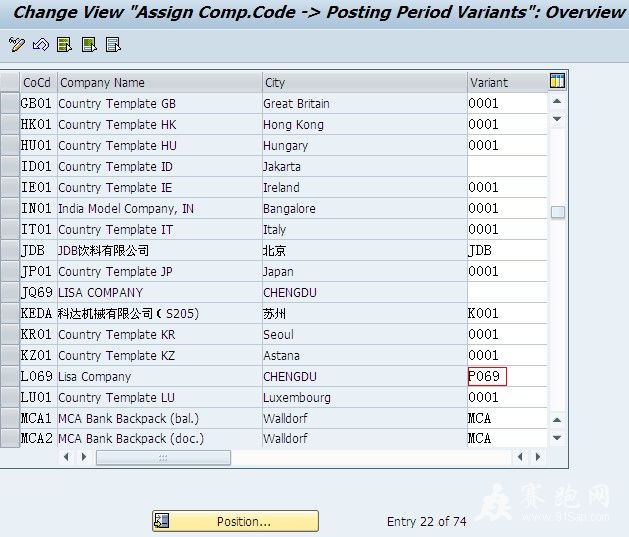The width and height of the screenshot is (629, 537).
Task: Click the bottom page-up arrow of scrollbar
Action: coord(557,420)
